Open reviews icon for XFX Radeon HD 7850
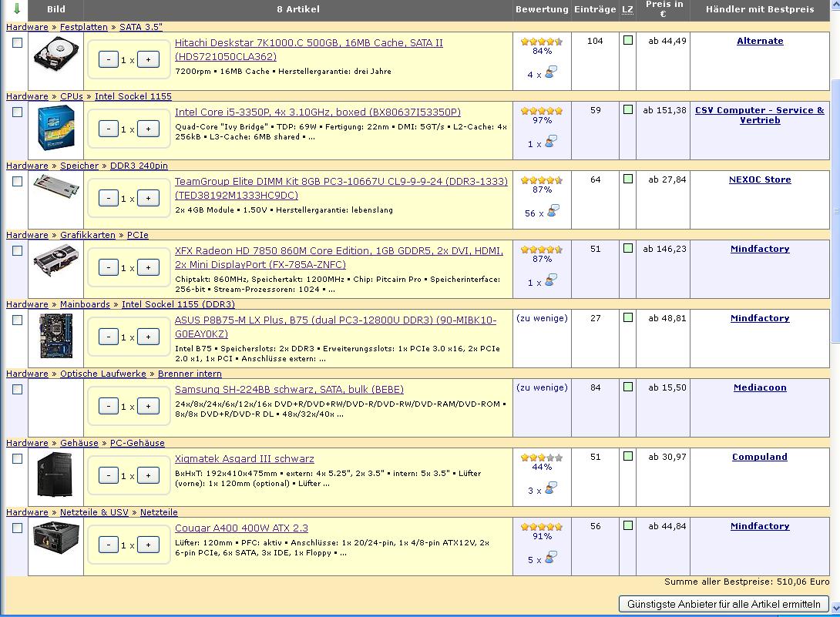This screenshot has height=617, width=840. [551, 280]
